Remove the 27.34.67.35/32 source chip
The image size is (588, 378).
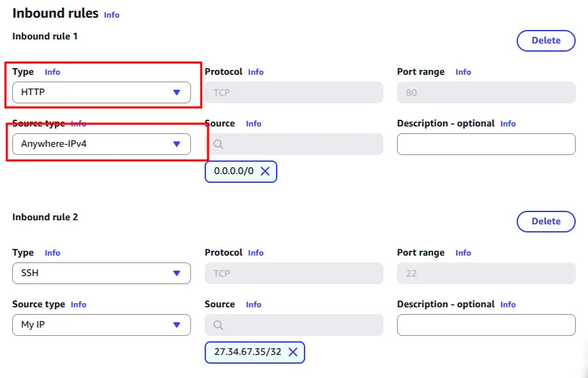[293, 352]
